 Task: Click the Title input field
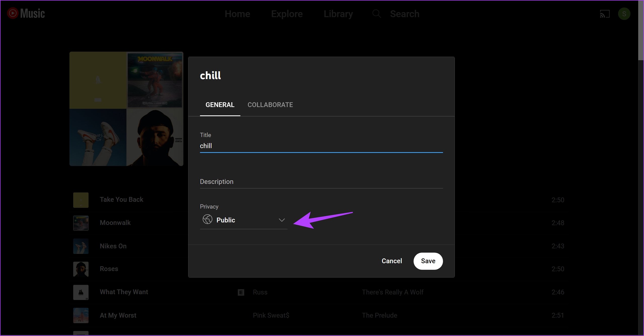321,146
